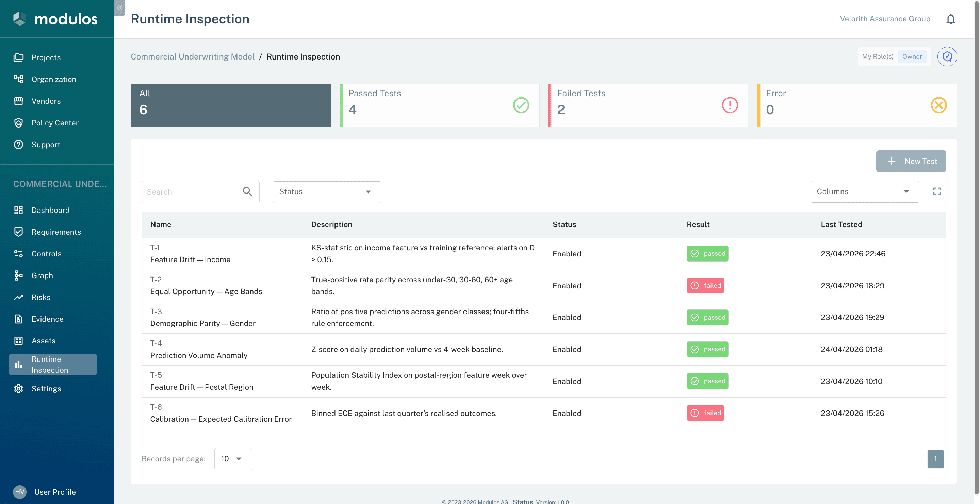This screenshot has width=980, height=504.
Task: Click last tested date 24/04/2026 01:18
Action: (851, 349)
